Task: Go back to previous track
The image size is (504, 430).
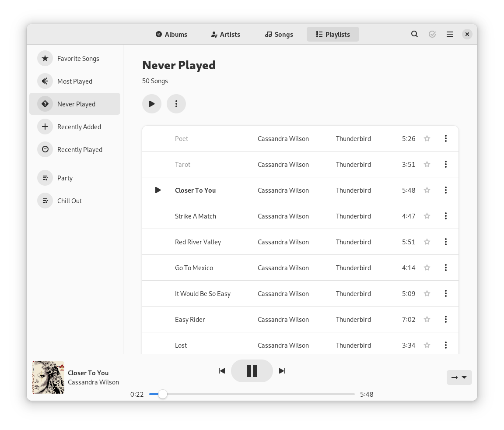Action: (x=222, y=371)
